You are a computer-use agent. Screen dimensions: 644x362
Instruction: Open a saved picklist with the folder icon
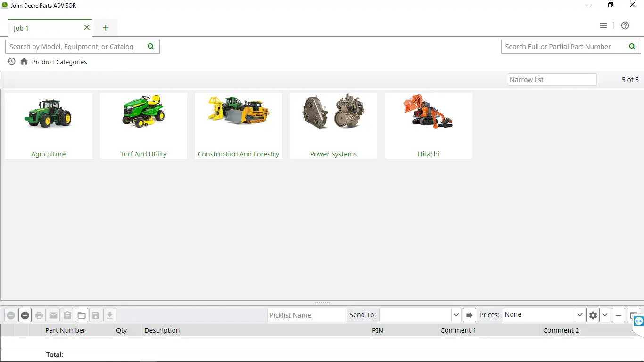coord(82,315)
